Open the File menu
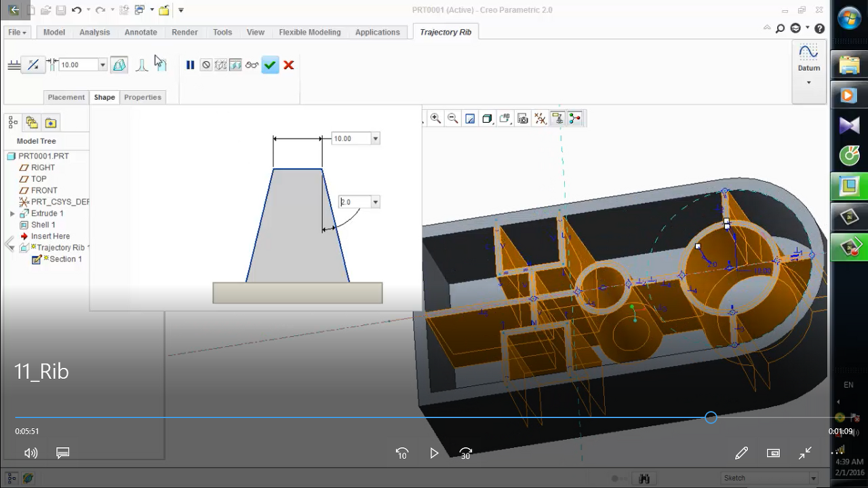Screen dimensions: 868x488 tap(17, 32)
